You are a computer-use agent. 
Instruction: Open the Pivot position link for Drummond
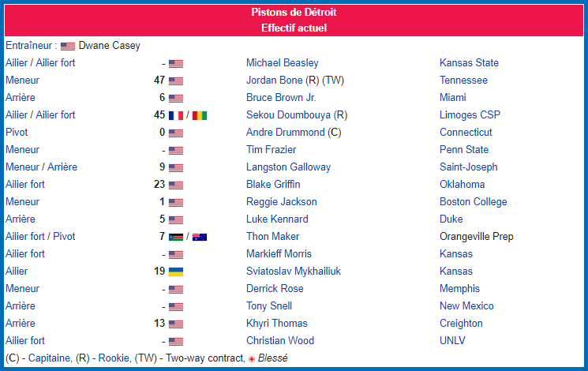tap(17, 133)
